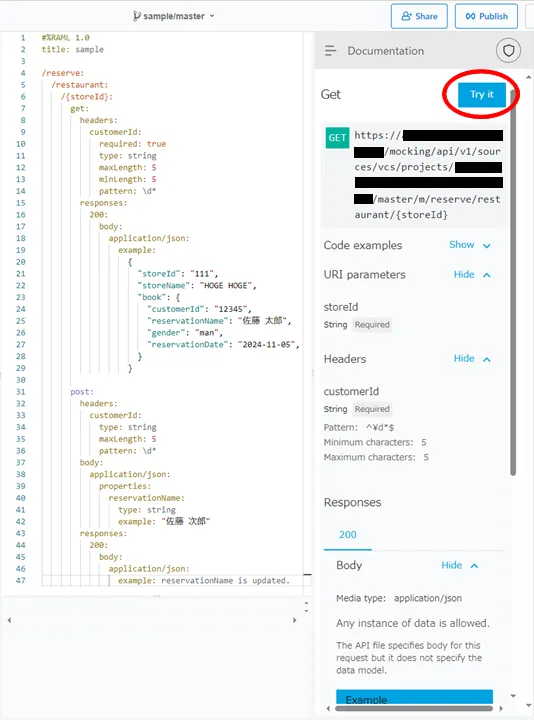Viewport: 534px width, 720px height.
Task: Click the 'properties:' line in the editor
Action: pyautogui.click(x=125, y=486)
